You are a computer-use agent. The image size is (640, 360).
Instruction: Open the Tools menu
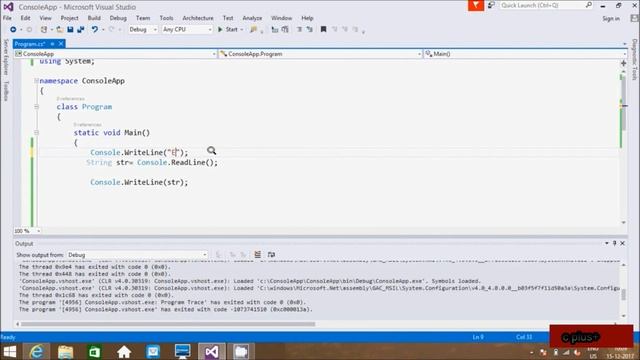pyautogui.click(x=166, y=18)
